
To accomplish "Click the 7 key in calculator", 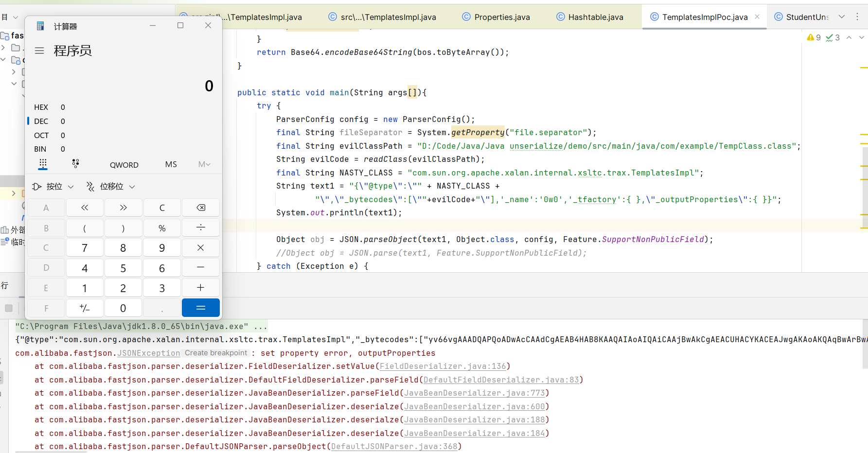I will [85, 247].
